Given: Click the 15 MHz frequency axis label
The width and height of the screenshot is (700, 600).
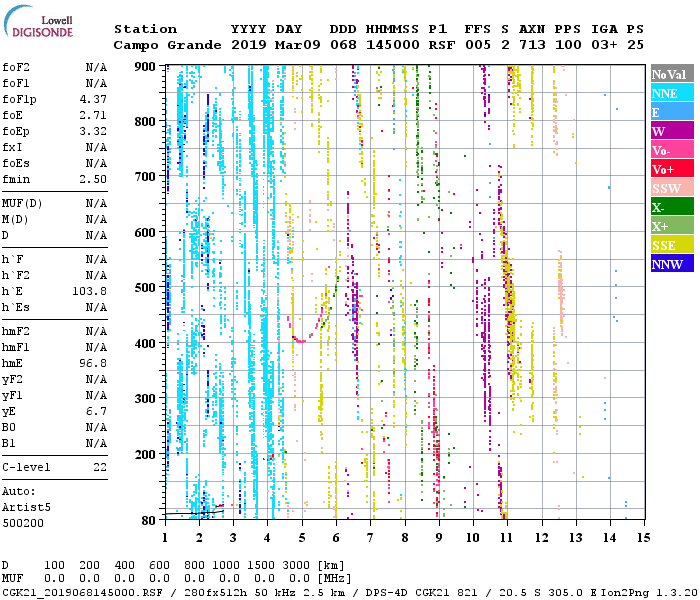Looking at the screenshot, I should 643,538.
